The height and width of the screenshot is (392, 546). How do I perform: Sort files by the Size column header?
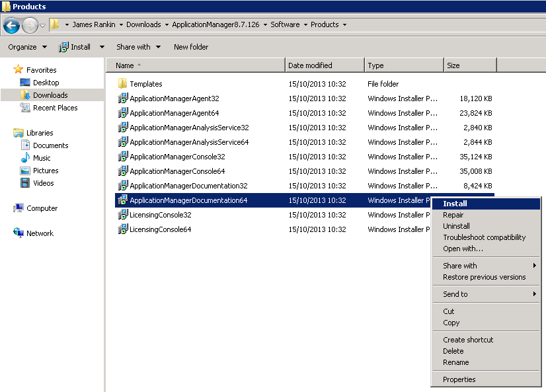(x=471, y=65)
